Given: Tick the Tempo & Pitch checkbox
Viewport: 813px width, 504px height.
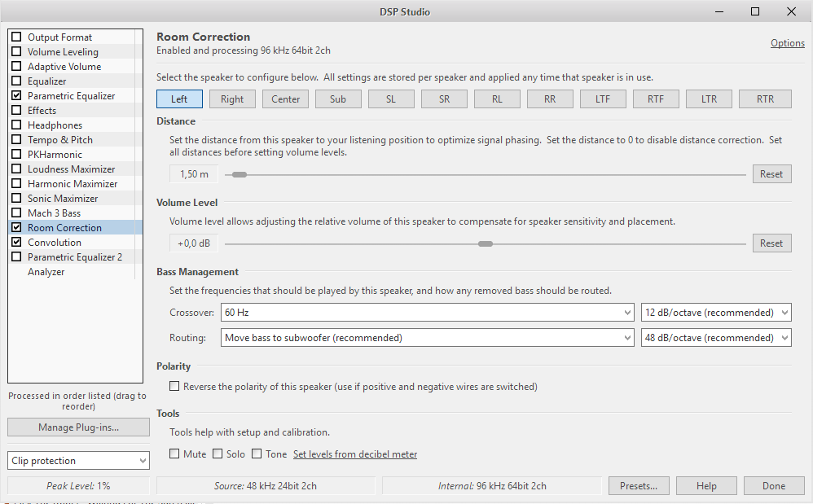Looking at the screenshot, I should [16, 139].
